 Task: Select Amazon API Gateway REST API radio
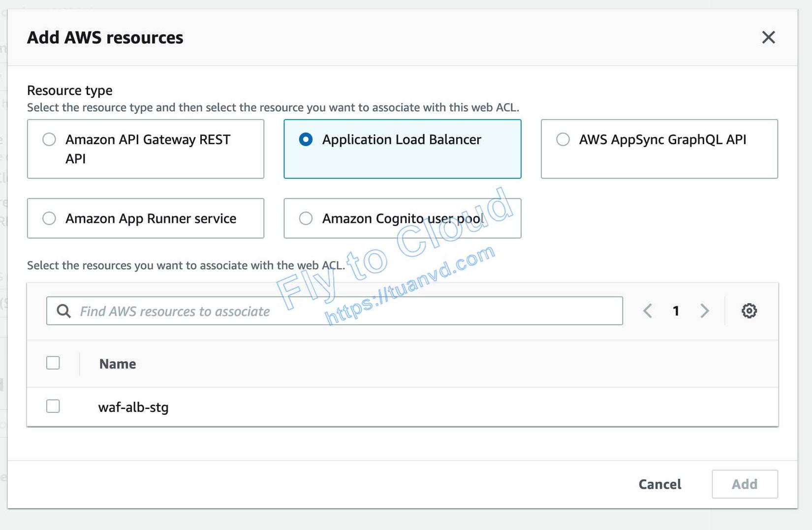(x=49, y=140)
